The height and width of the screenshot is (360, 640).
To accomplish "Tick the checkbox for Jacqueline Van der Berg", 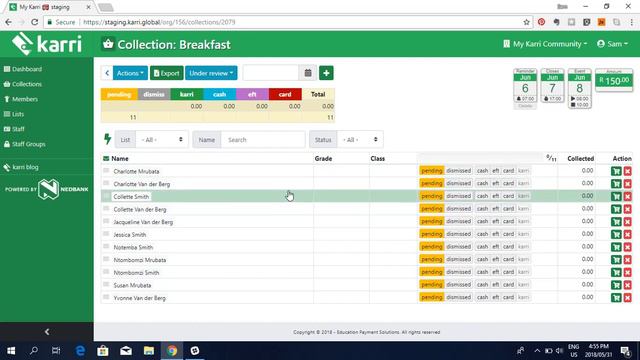I will (x=106, y=221).
